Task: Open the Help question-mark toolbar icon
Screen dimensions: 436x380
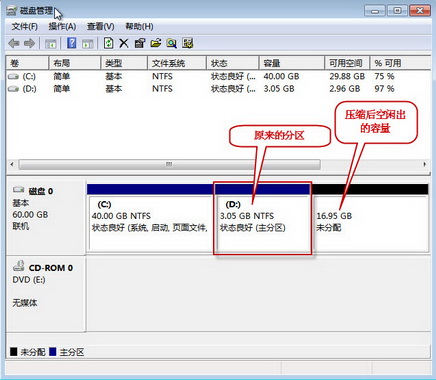Action: point(72,43)
